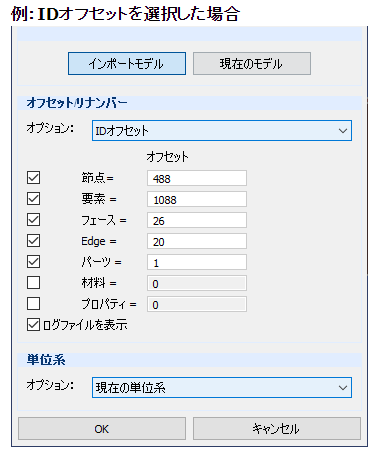Toggle the Edge offset checkbox
Screen dimensions: 373x450
pos(33,241)
